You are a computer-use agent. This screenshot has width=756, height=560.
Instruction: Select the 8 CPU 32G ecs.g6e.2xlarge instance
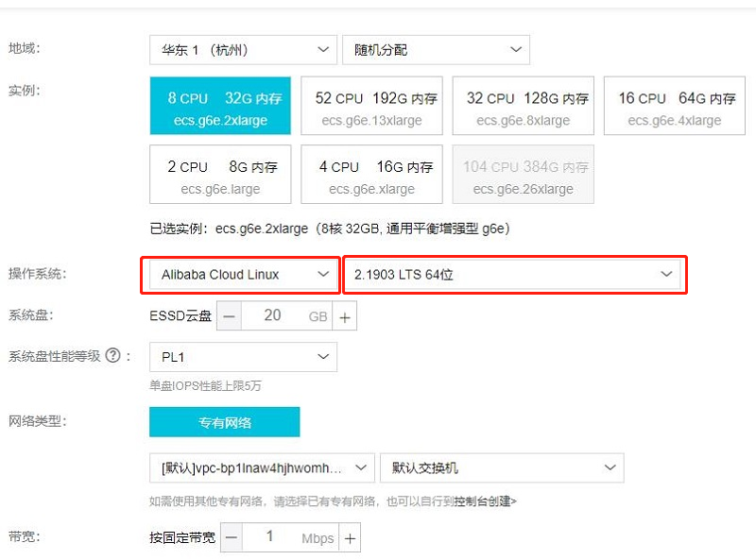coord(220,106)
